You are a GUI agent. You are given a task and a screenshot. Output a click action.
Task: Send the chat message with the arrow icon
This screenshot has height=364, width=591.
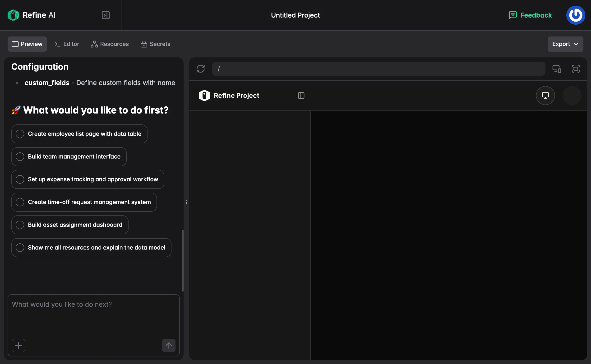tap(169, 346)
